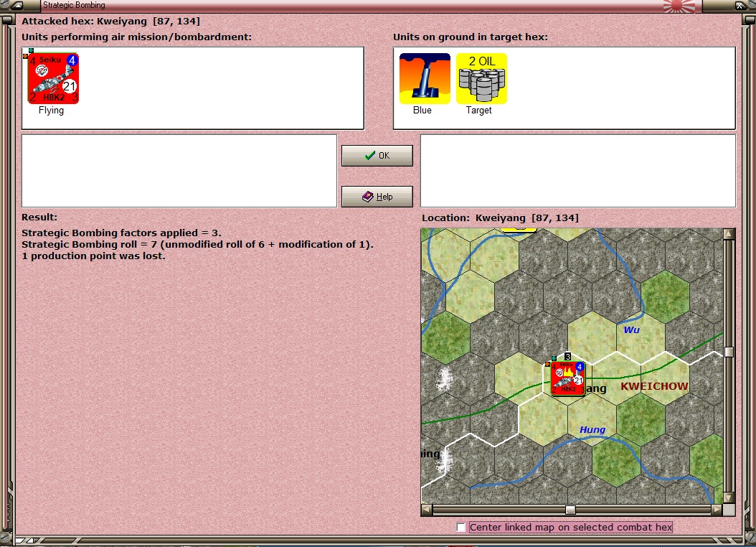
Task: Click the empty lower-left units list box
Action: click(x=179, y=171)
